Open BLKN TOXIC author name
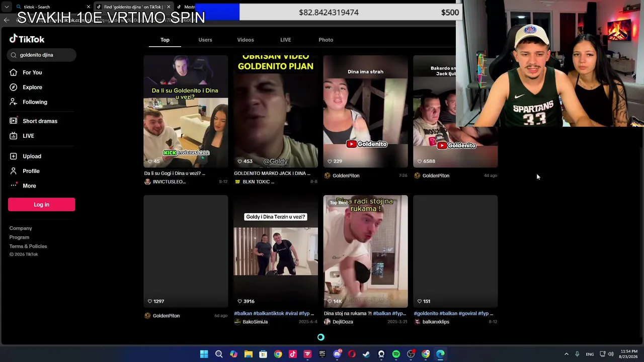644x362 pixels. tap(258, 182)
